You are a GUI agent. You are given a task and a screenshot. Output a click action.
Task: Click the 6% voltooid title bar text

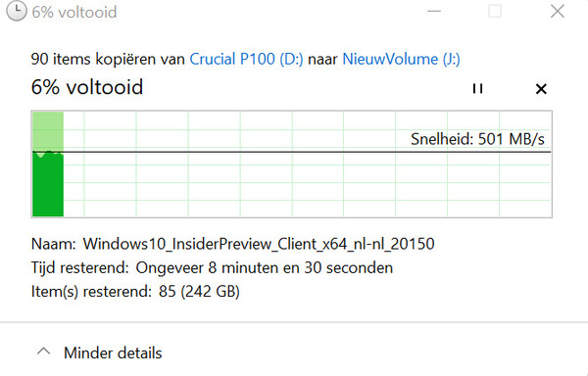74,13
